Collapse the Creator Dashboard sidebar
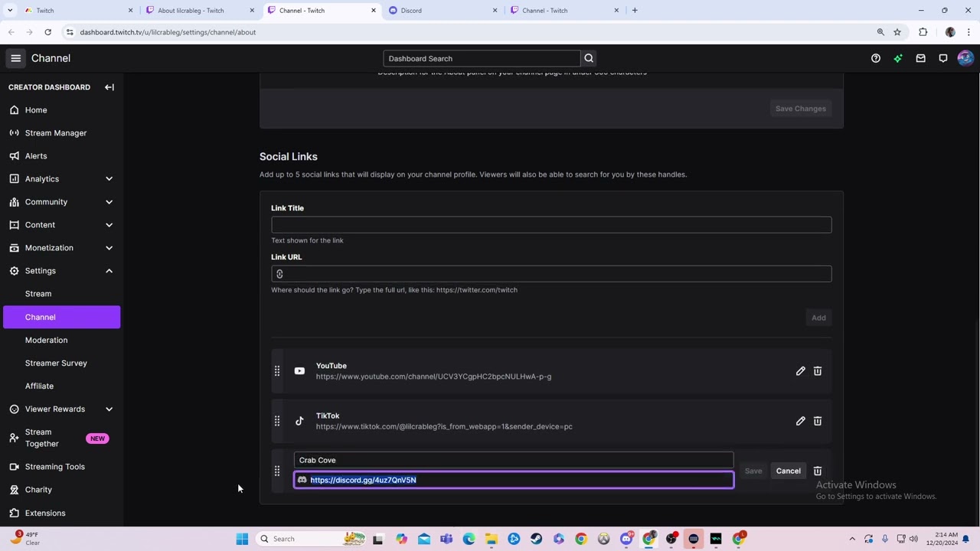Viewport: 980px width, 551px height. [x=109, y=87]
